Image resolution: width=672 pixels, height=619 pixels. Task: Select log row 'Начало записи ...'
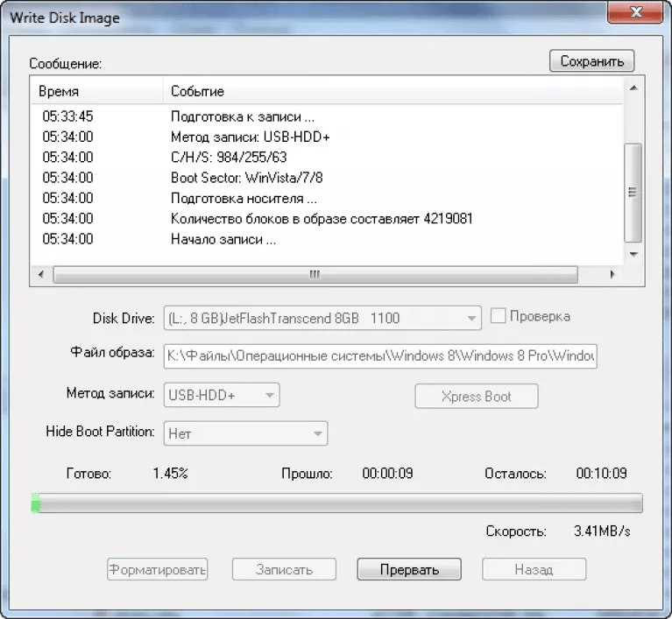(327, 239)
